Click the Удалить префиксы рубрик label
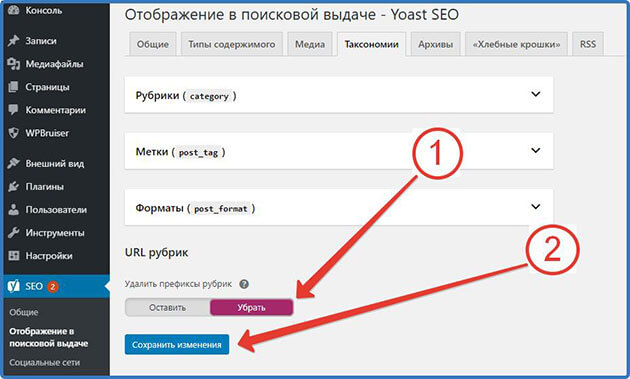The height and width of the screenshot is (379, 630). (178, 284)
